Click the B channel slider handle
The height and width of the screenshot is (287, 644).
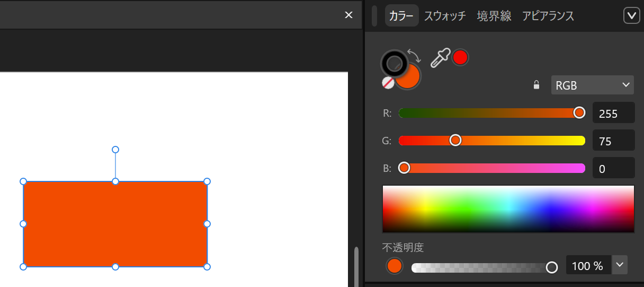[404, 168]
